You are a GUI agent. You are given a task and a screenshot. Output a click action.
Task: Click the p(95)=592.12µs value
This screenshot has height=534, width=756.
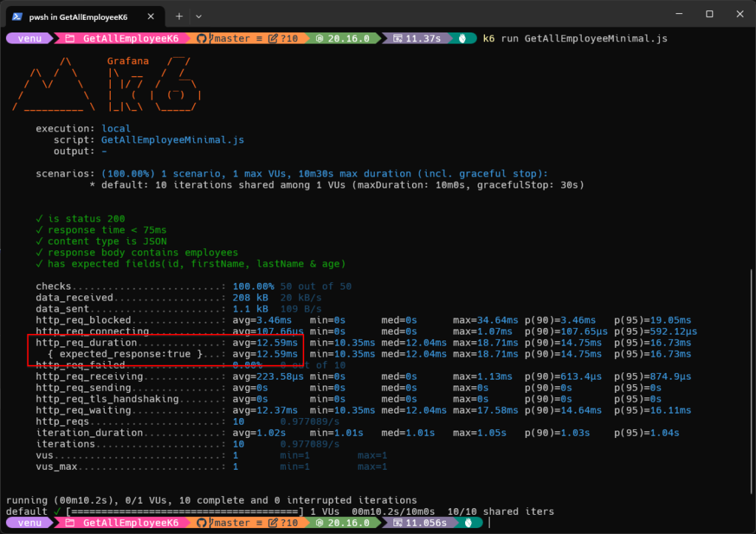point(656,332)
